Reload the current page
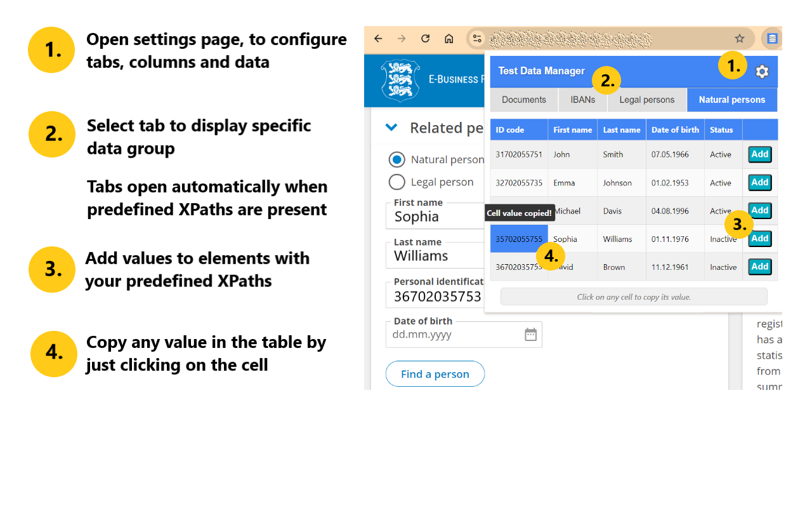812x508 pixels. (x=424, y=39)
